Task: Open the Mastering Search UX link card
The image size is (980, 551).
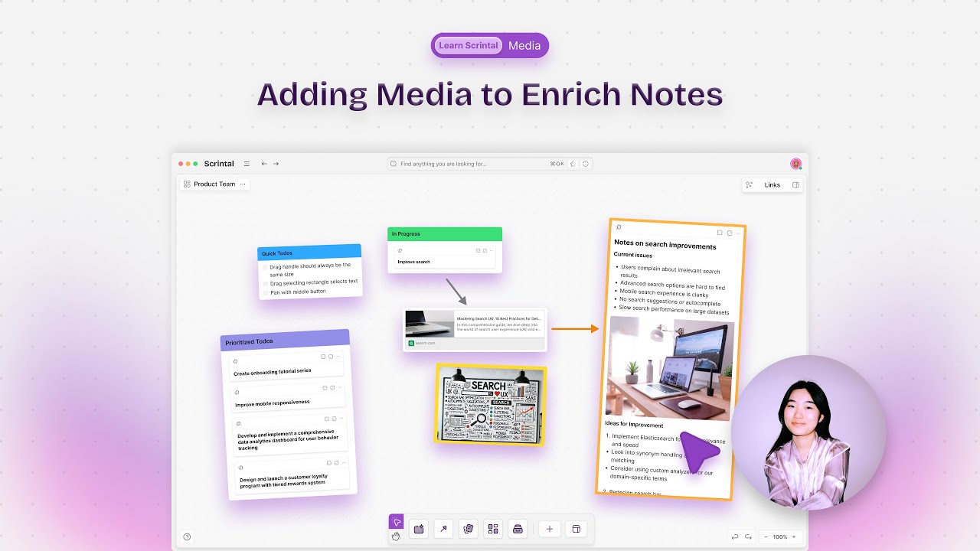Action: [475, 330]
